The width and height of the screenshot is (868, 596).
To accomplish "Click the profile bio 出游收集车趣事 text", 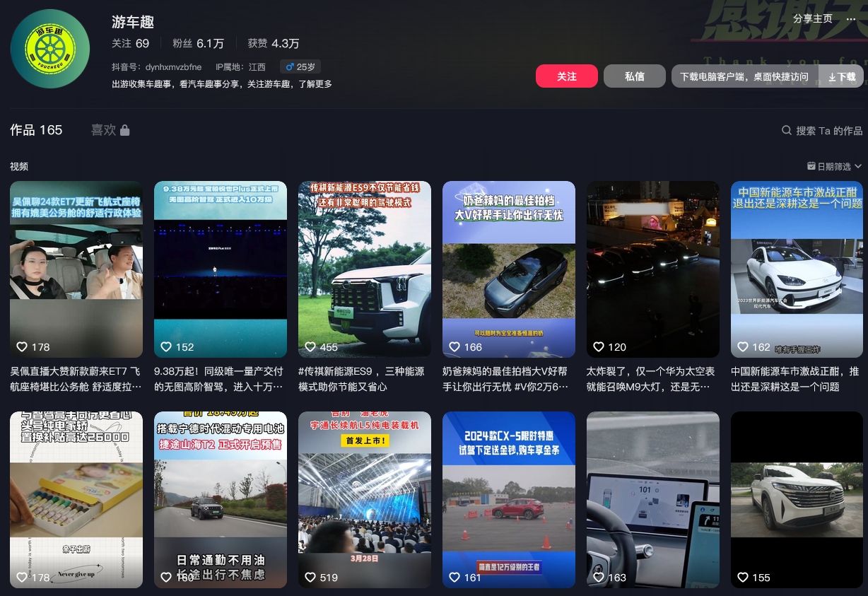I will [222, 84].
